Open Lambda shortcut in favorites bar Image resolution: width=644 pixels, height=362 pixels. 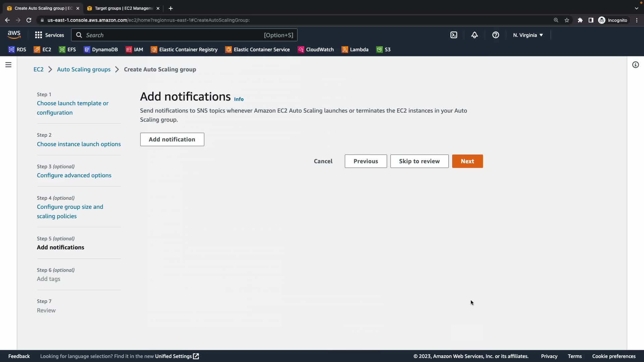(x=355, y=50)
